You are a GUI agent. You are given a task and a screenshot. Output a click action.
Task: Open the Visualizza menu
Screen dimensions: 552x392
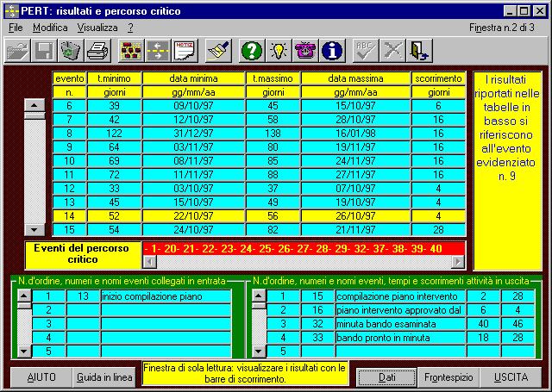click(97, 28)
